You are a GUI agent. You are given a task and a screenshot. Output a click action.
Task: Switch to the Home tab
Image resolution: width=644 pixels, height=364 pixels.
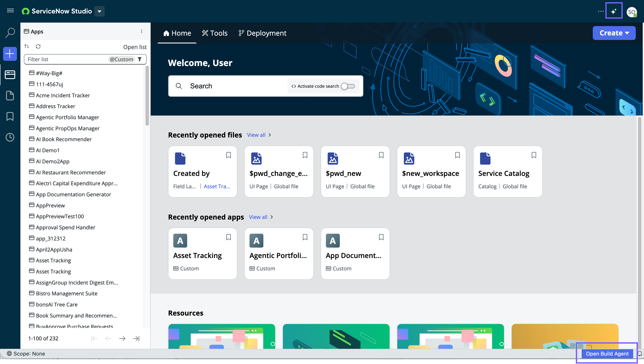177,33
